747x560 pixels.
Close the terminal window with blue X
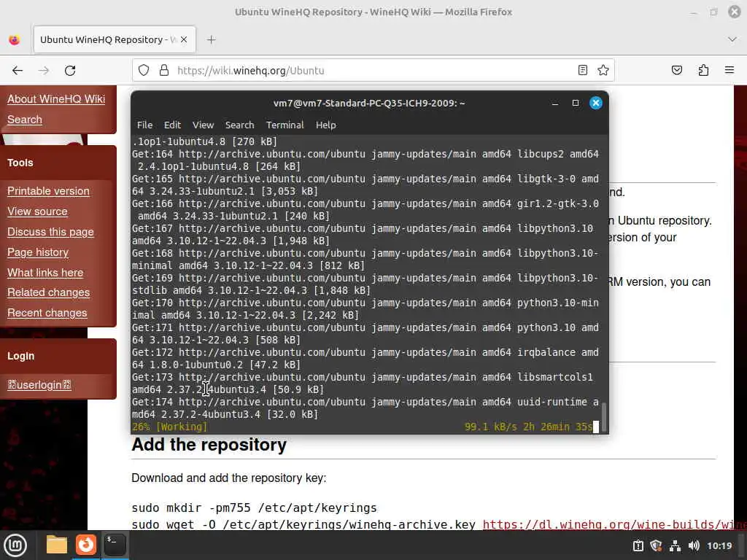click(595, 103)
